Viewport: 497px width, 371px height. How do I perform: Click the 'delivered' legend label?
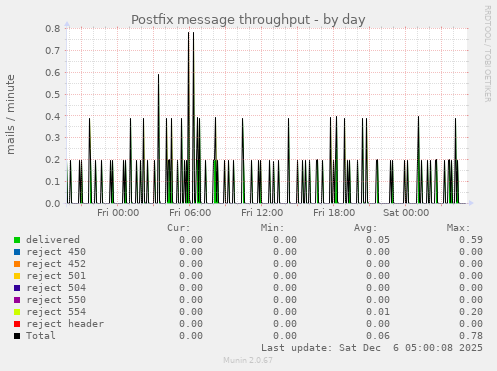tap(53, 240)
